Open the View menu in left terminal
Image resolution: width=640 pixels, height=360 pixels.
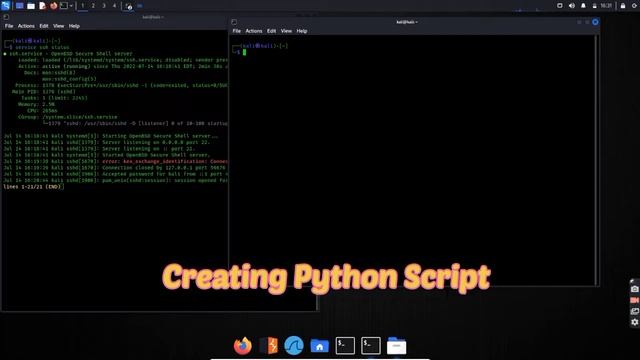pos(58,26)
